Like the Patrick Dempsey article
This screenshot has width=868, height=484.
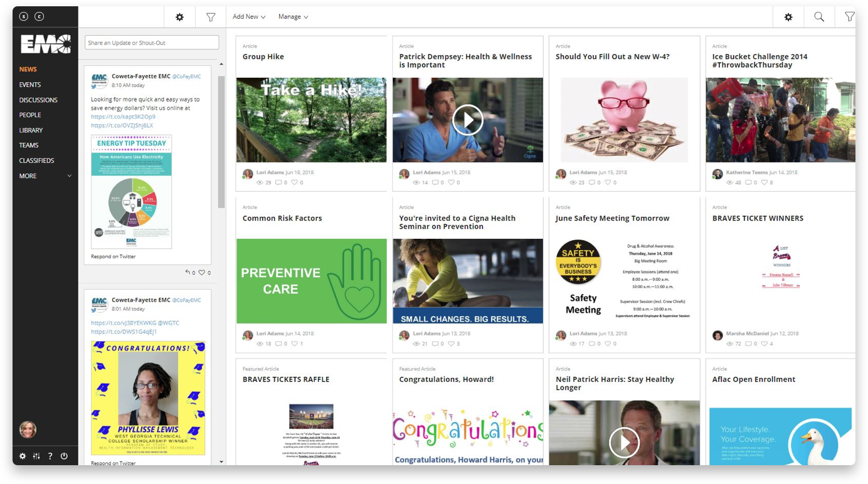451,182
